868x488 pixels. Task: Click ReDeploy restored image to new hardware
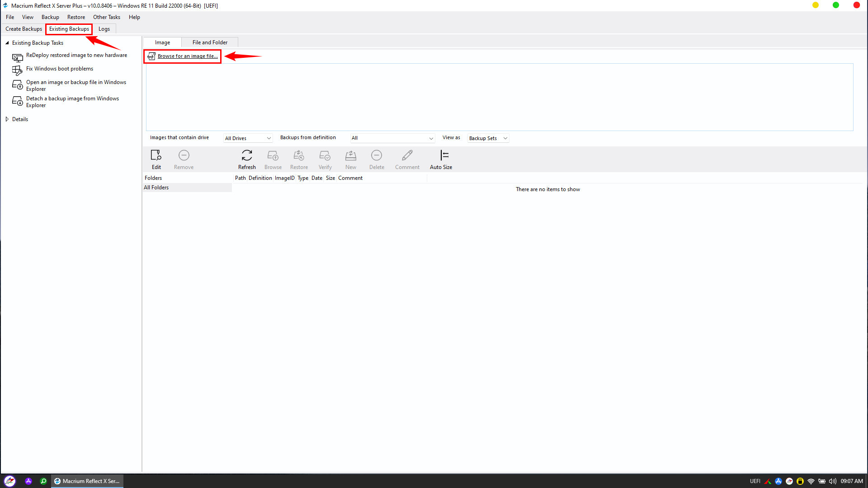[76, 55]
